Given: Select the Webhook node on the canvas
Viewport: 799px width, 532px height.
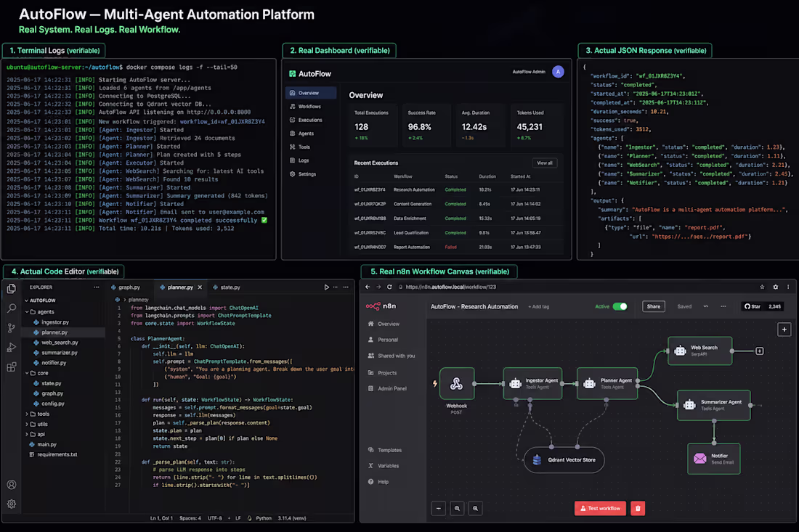Looking at the screenshot, I should [x=457, y=384].
